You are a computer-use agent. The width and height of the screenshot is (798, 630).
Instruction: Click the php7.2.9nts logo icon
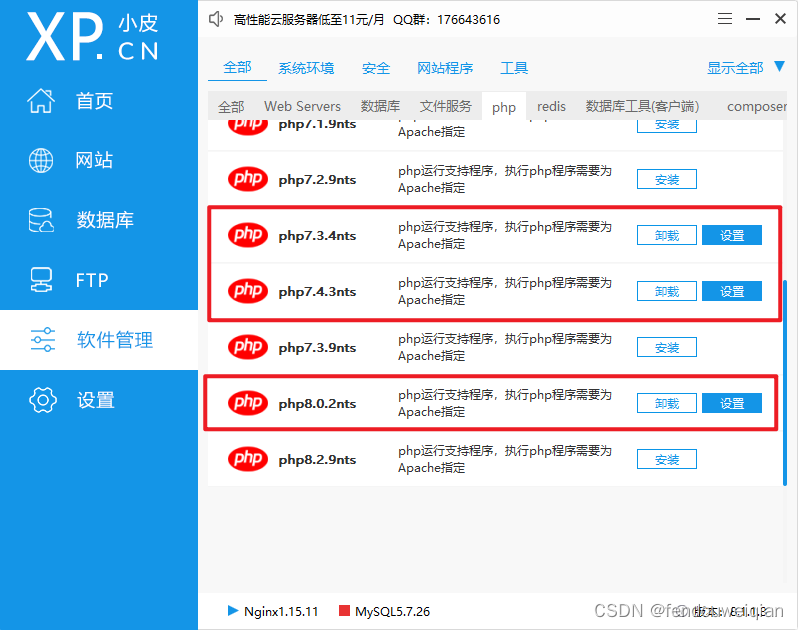(x=248, y=179)
